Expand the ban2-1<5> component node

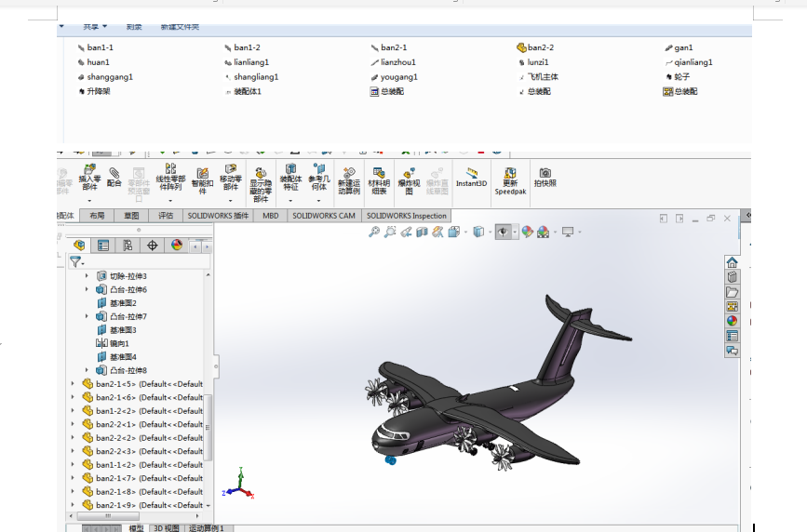point(73,383)
